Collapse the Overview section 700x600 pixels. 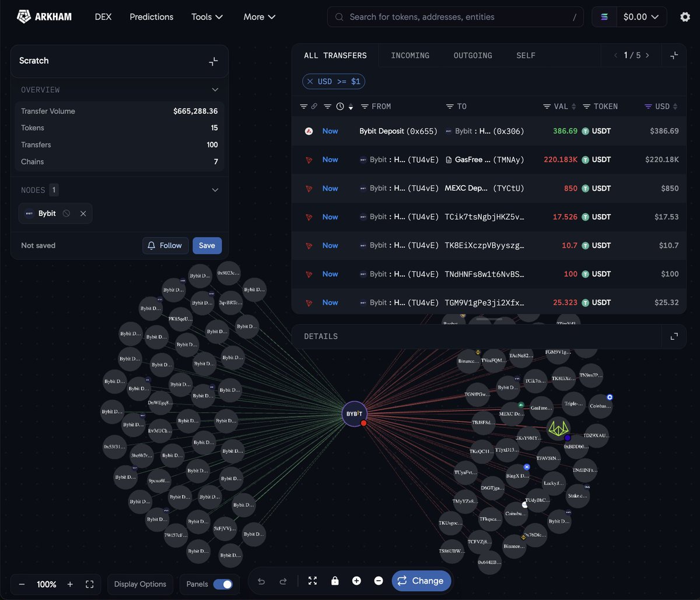click(215, 90)
